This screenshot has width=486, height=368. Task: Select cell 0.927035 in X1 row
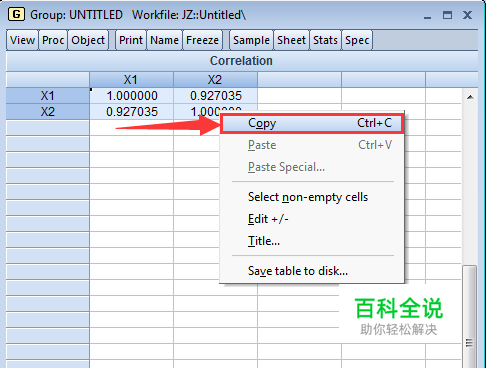point(215,96)
